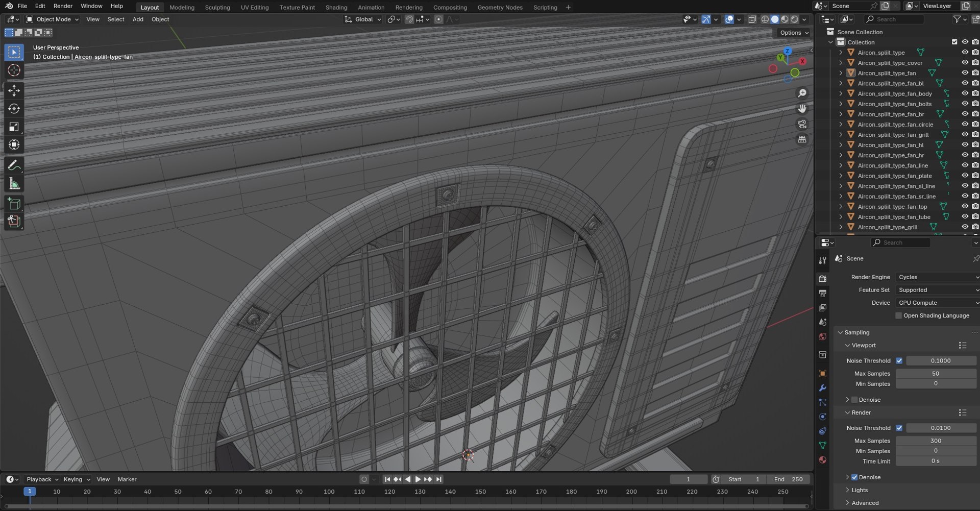Screen dimensions: 980x511
Task: Expand the Lights panel
Action: tap(860, 491)
